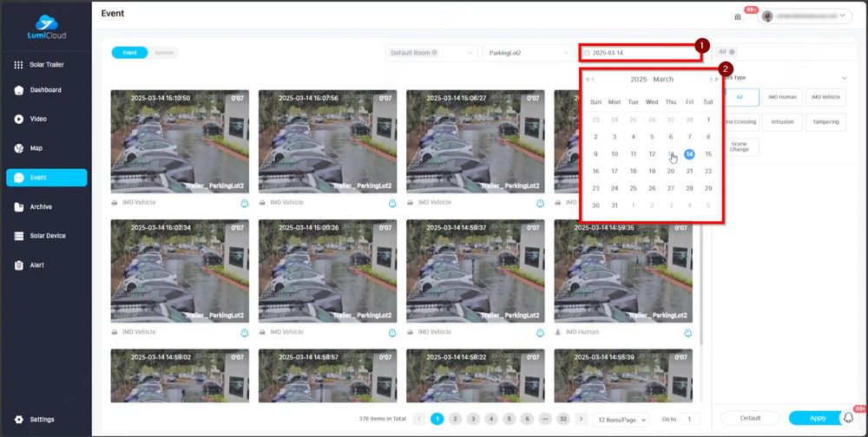
Task: Open the Solar Trailer sidebar item
Action: (48, 65)
